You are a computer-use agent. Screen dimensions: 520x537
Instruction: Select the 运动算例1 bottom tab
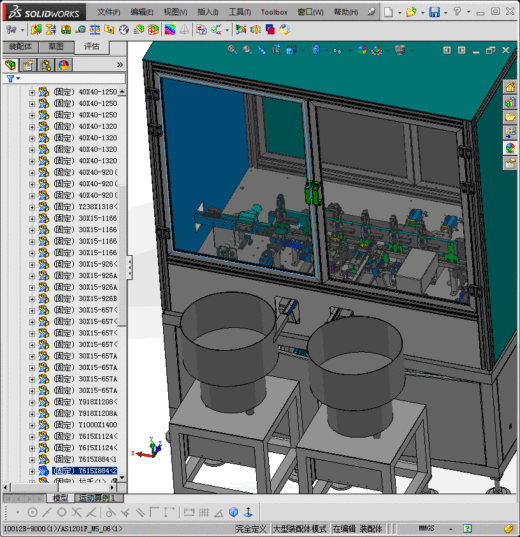[97, 498]
